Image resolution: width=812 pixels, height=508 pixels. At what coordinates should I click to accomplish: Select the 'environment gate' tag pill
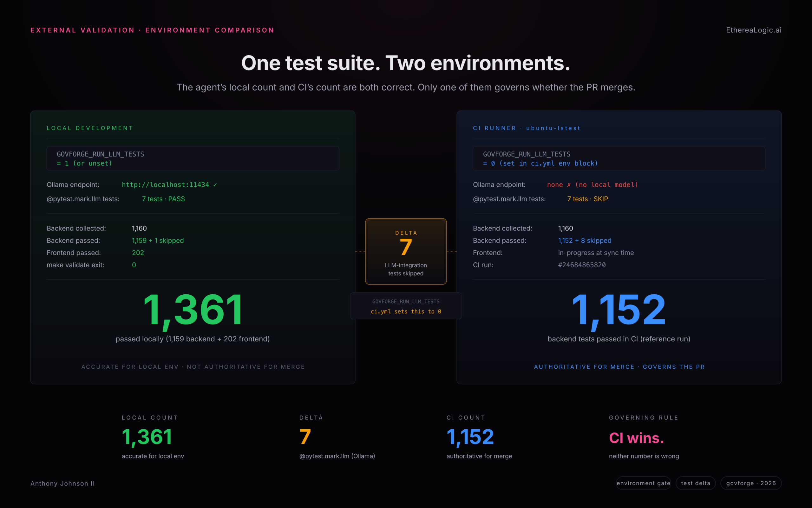point(643,483)
